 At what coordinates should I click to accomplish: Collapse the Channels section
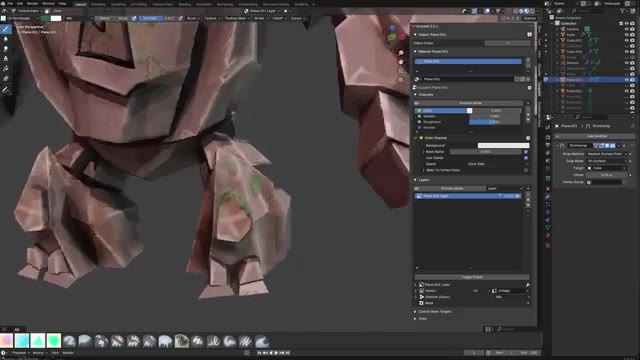[x=416, y=95]
